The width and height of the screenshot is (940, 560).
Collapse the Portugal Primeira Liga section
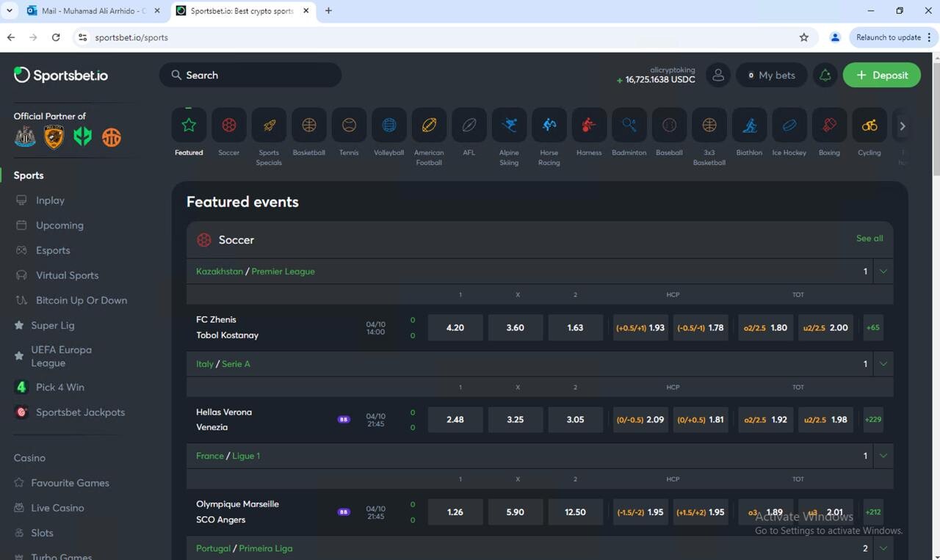[883, 548]
